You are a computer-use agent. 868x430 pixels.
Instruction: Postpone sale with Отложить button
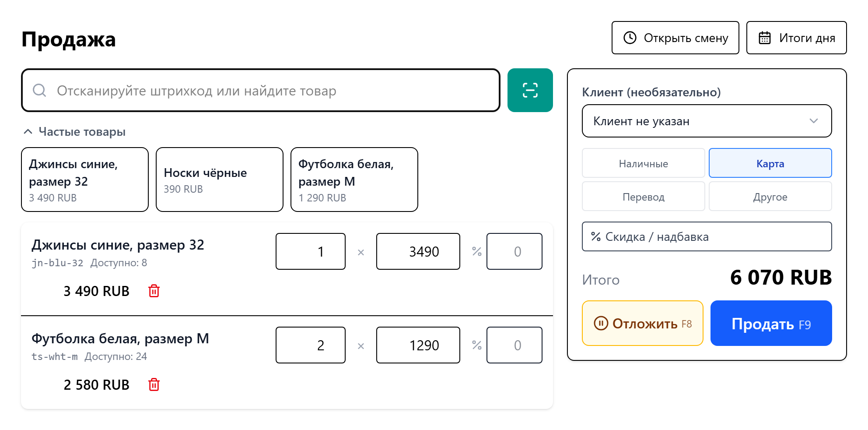coord(642,323)
